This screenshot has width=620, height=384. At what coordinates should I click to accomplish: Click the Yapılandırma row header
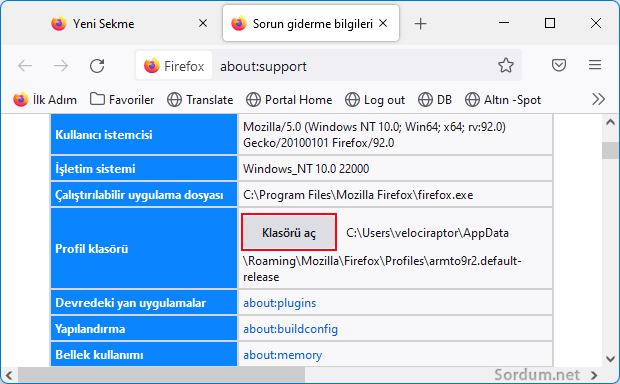coord(144,329)
